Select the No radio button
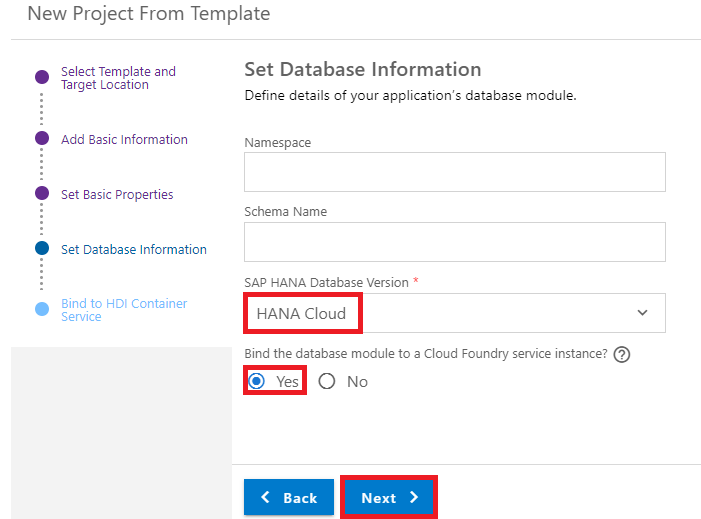701x519 pixels. point(327,381)
